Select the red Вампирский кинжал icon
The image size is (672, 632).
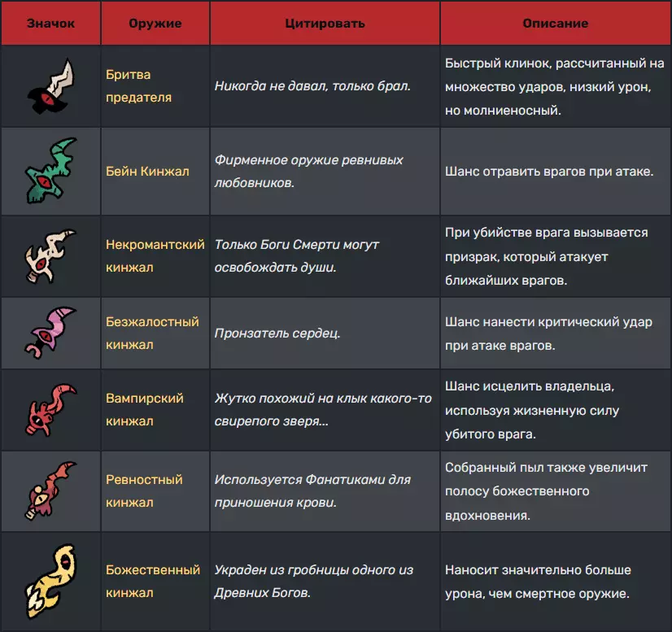click(50, 410)
